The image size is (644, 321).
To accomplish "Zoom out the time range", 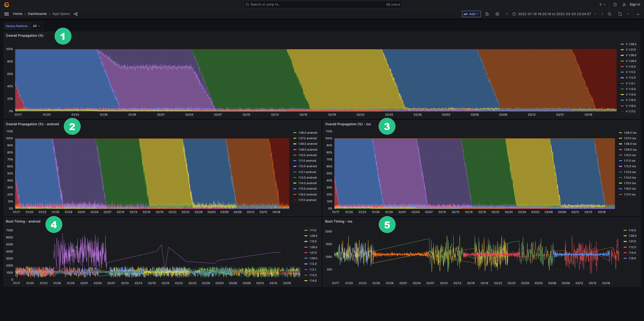I will [x=609, y=14].
